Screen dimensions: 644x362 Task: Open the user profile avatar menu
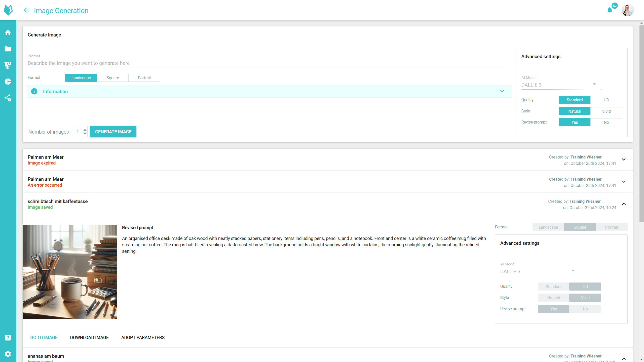pyautogui.click(x=628, y=10)
